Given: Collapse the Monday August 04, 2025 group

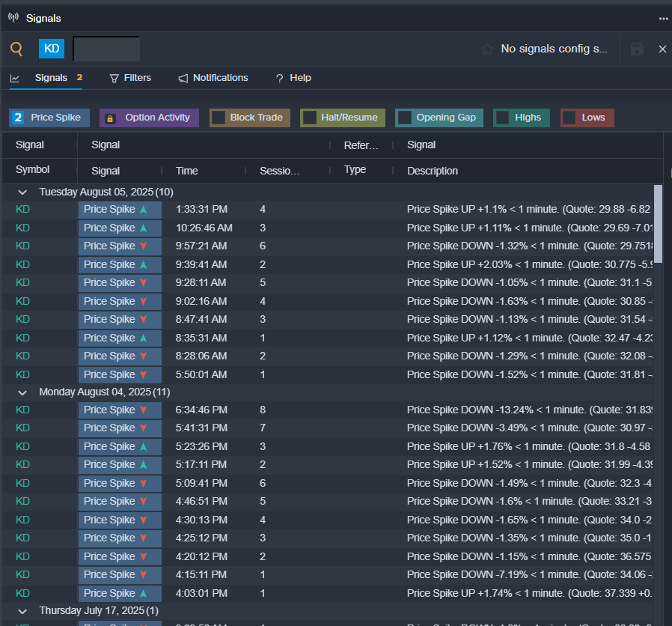Looking at the screenshot, I should click(x=22, y=392).
